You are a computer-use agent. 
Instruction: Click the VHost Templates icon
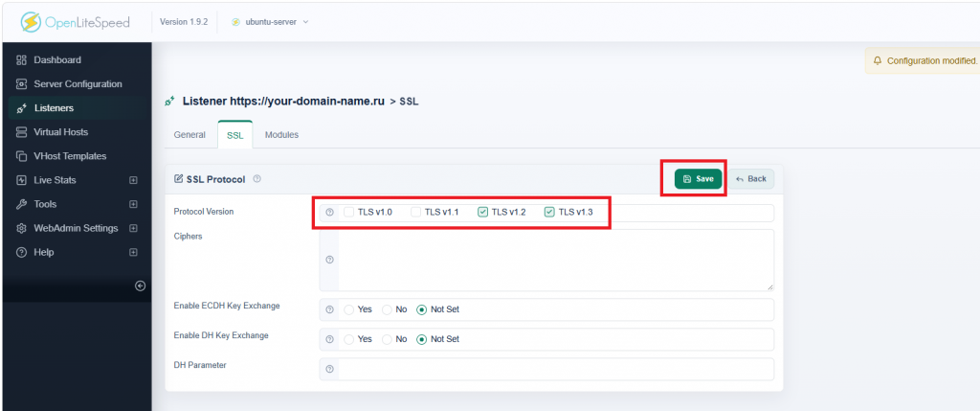click(x=21, y=156)
